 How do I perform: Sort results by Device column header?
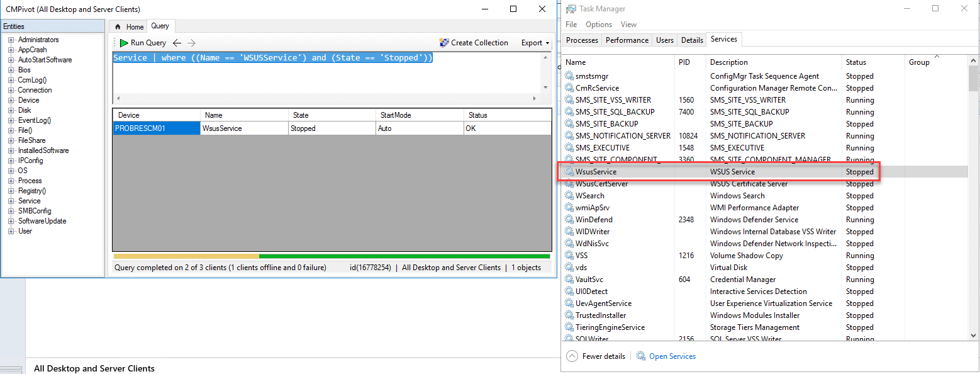click(157, 115)
